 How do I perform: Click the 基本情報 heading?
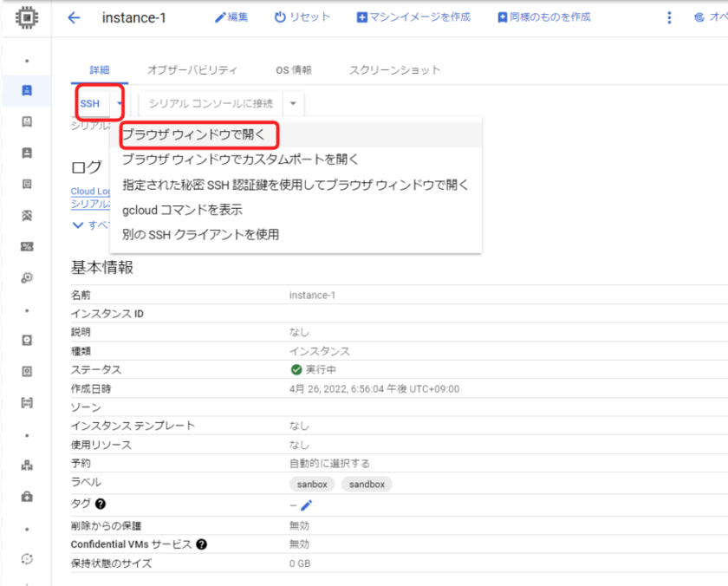[x=102, y=268]
